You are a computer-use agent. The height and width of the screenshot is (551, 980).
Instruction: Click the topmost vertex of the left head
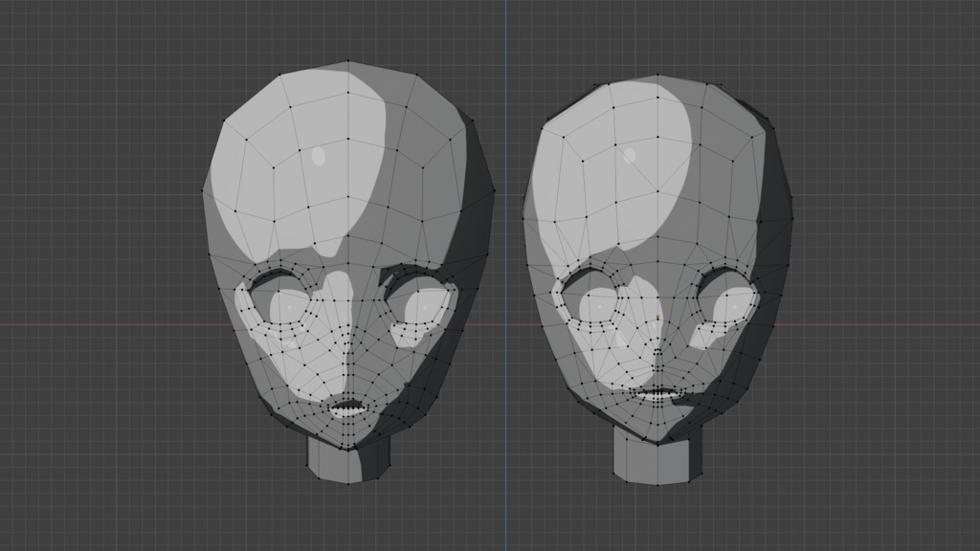[x=348, y=61]
